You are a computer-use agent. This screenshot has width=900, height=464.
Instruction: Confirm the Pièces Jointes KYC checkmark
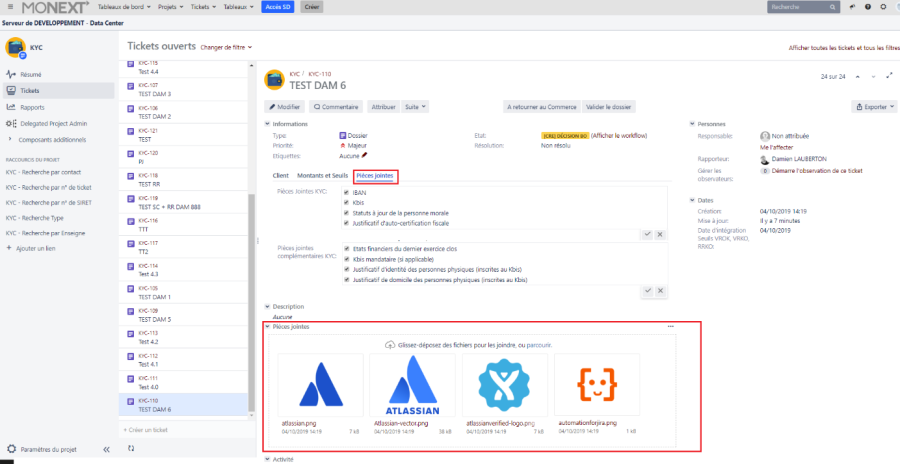pos(647,233)
